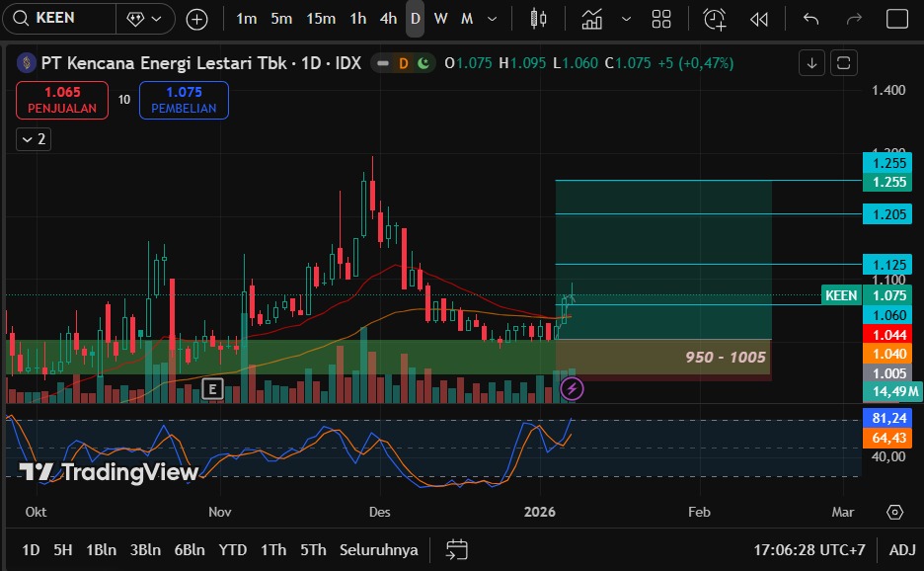Open time axis settings gear

pyautogui.click(x=894, y=512)
